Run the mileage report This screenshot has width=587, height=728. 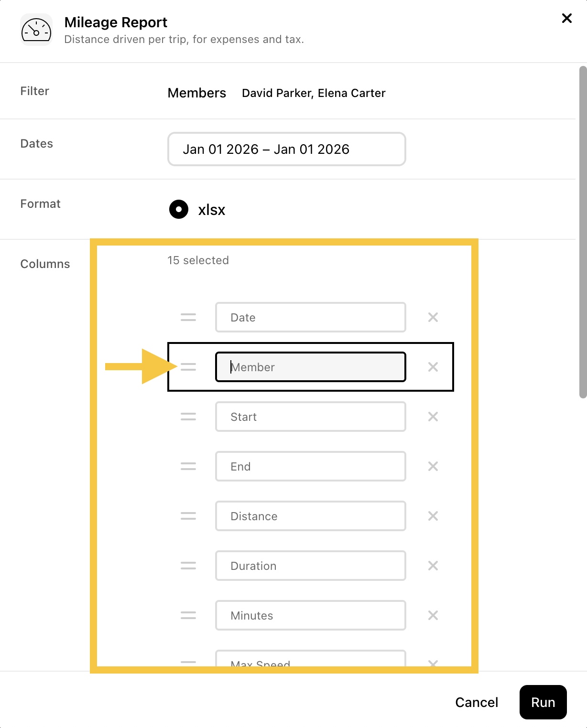pos(543,702)
